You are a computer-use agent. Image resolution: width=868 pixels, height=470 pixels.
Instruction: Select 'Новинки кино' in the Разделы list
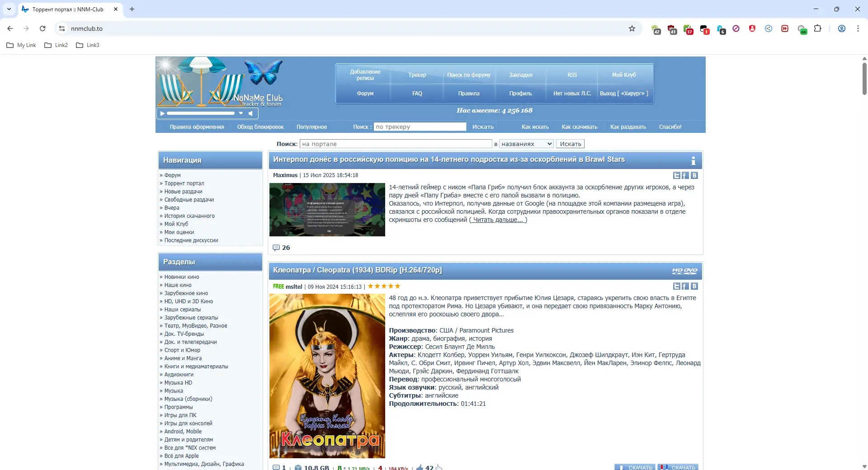coord(182,277)
